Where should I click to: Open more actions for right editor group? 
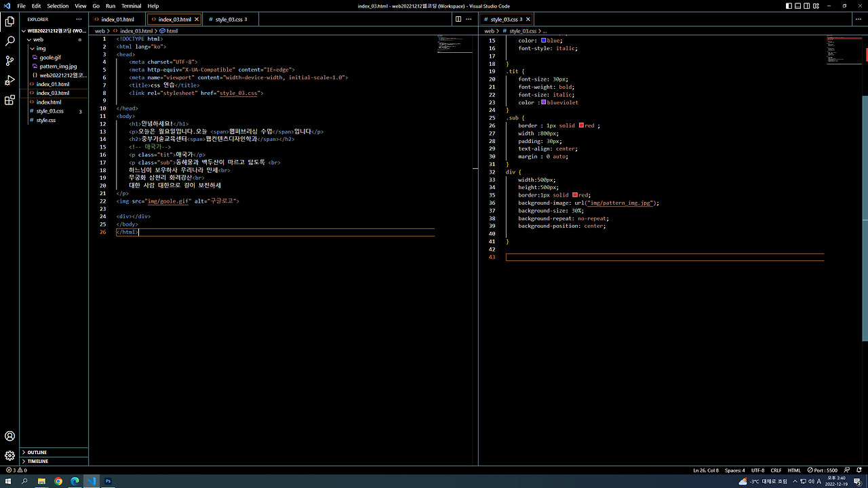point(859,20)
